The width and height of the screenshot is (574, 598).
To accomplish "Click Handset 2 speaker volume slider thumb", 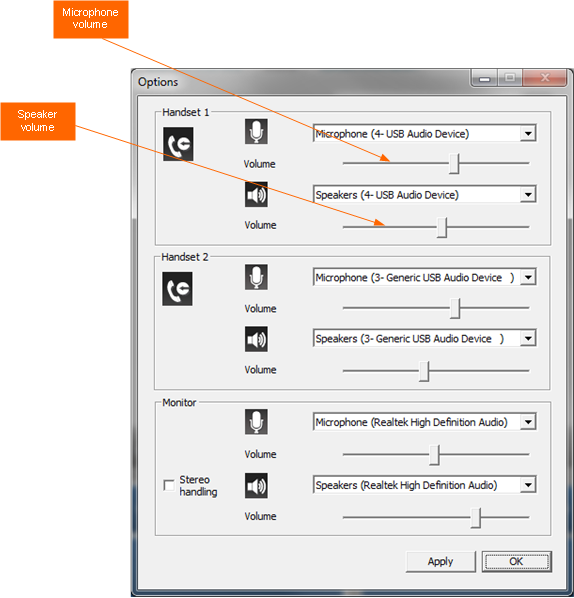I will pyautogui.click(x=424, y=371).
